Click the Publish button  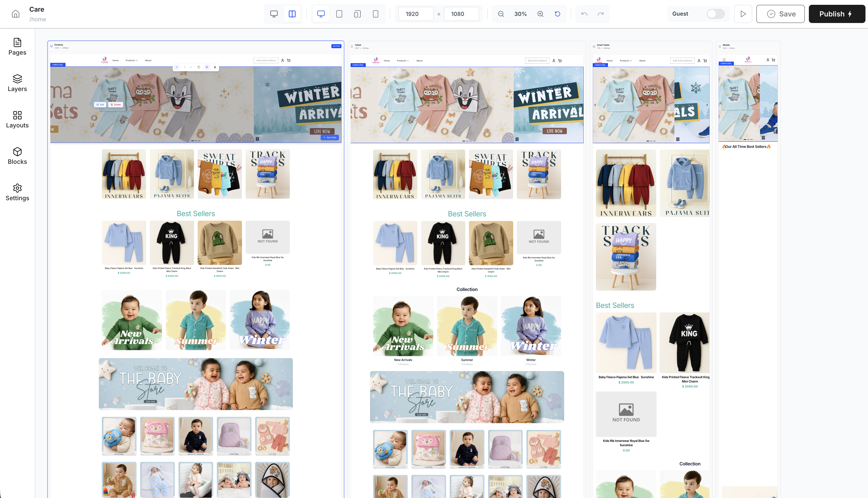pos(837,14)
